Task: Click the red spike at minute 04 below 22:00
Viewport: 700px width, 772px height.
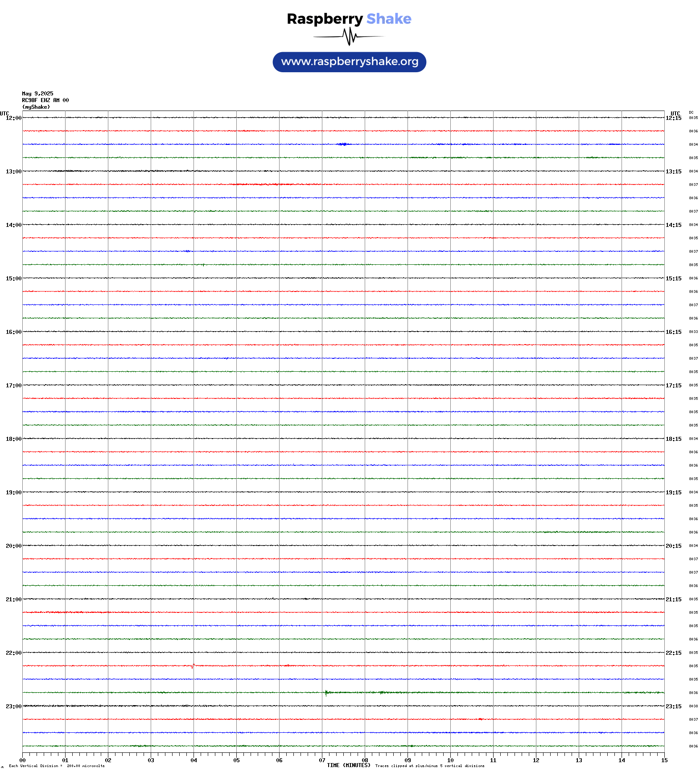Action: pos(192,666)
